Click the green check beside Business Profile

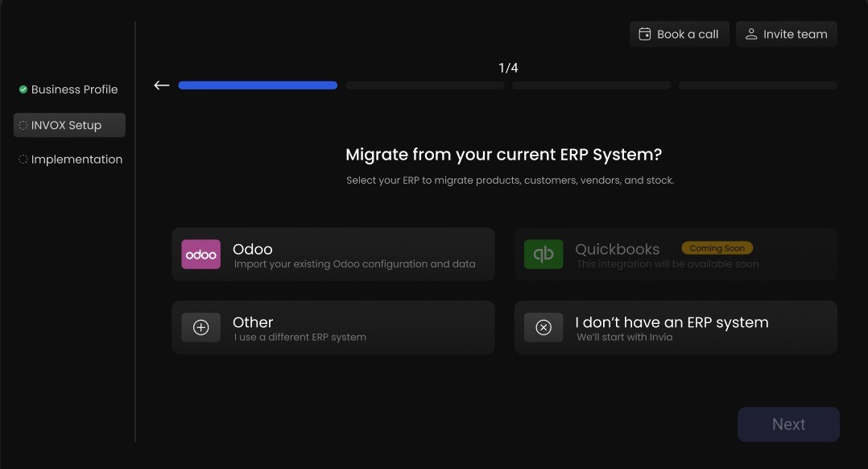pyautogui.click(x=23, y=89)
